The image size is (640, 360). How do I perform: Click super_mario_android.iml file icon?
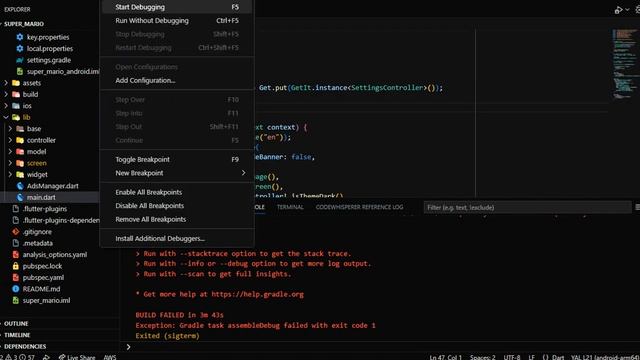click(x=20, y=71)
